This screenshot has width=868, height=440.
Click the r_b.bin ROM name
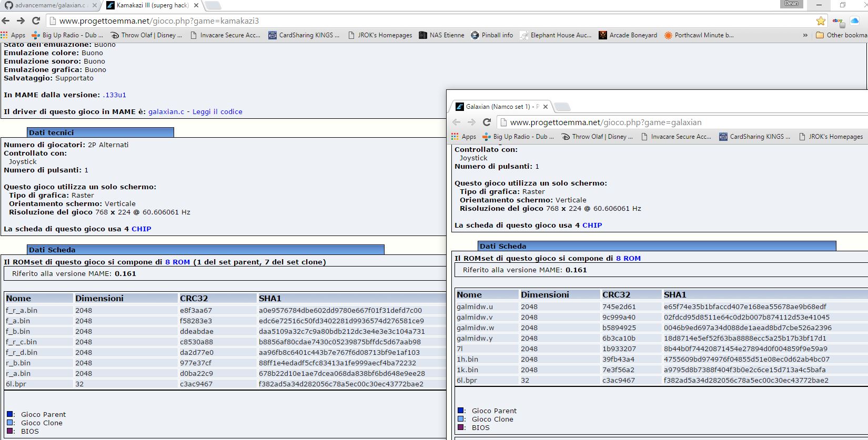pyautogui.click(x=18, y=363)
